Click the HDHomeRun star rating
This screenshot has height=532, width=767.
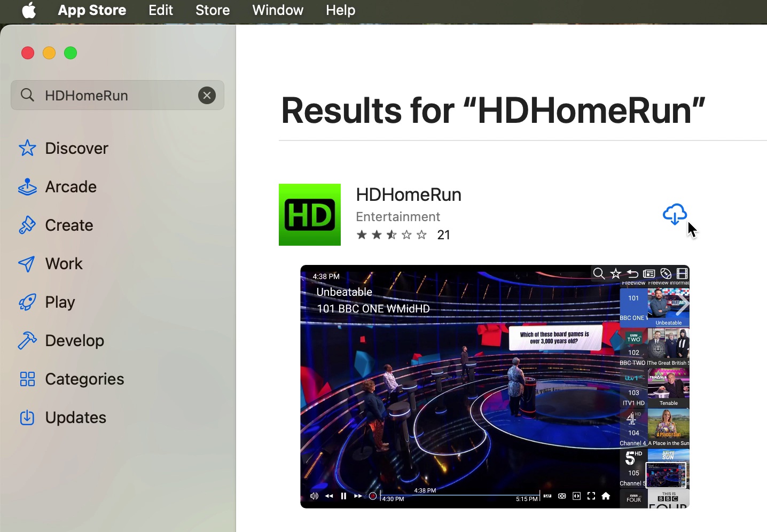tap(392, 235)
